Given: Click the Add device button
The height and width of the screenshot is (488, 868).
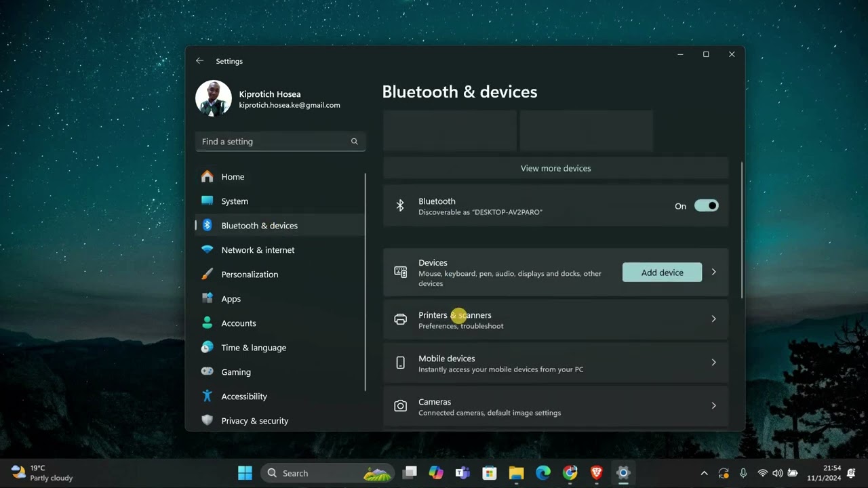Looking at the screenshot, I should tap(662, 272).
